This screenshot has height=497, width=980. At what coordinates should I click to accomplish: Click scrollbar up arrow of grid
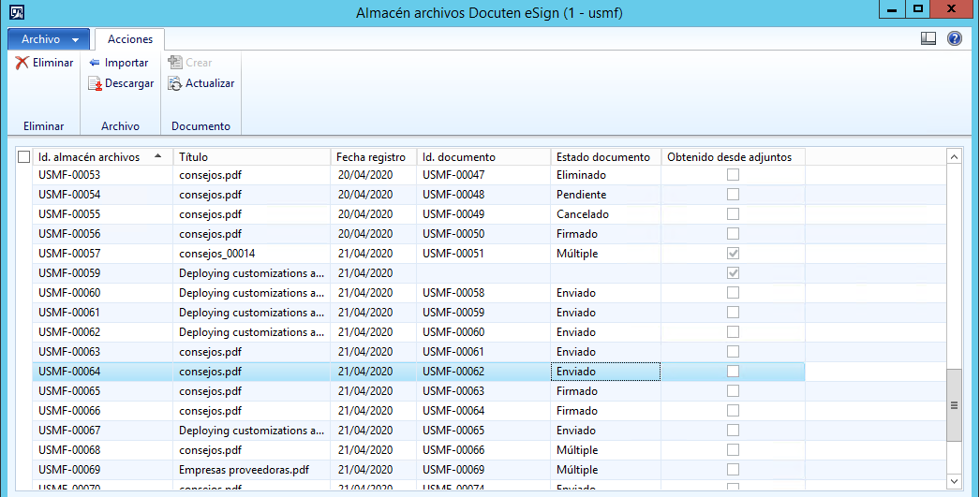[x=954, y=157]
